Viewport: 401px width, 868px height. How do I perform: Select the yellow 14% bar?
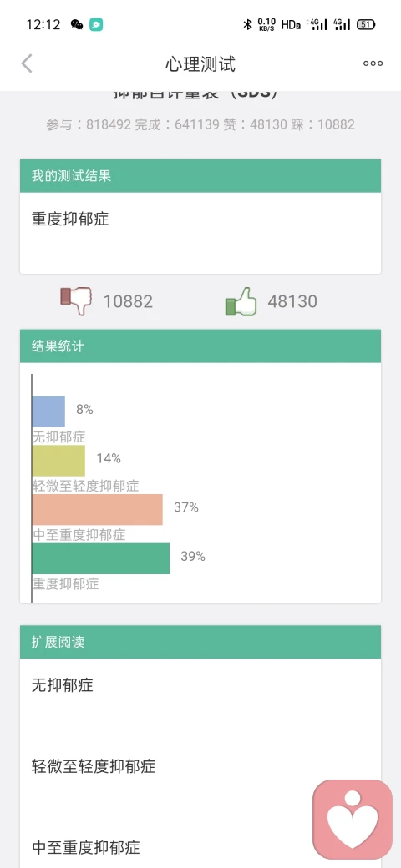tap(58, 460)
